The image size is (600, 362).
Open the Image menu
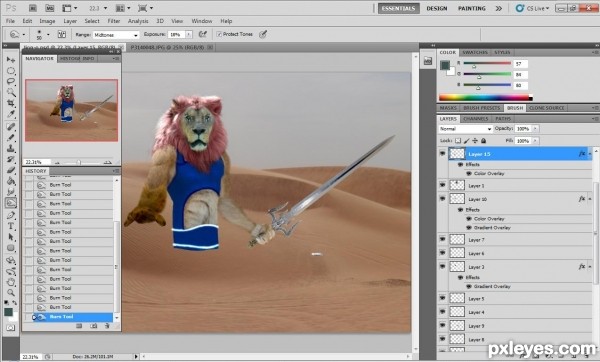point(47,21)
